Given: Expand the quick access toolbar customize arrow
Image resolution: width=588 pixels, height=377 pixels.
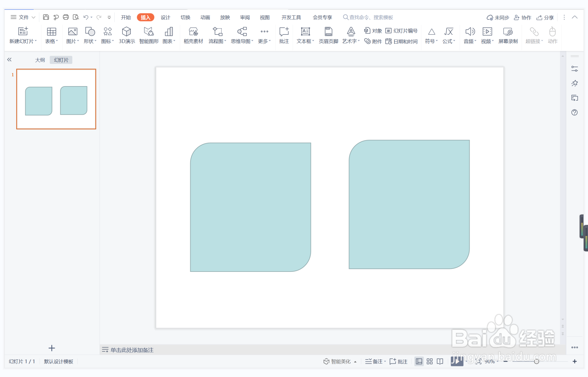Looking at the screenshot, I should 109,17.
